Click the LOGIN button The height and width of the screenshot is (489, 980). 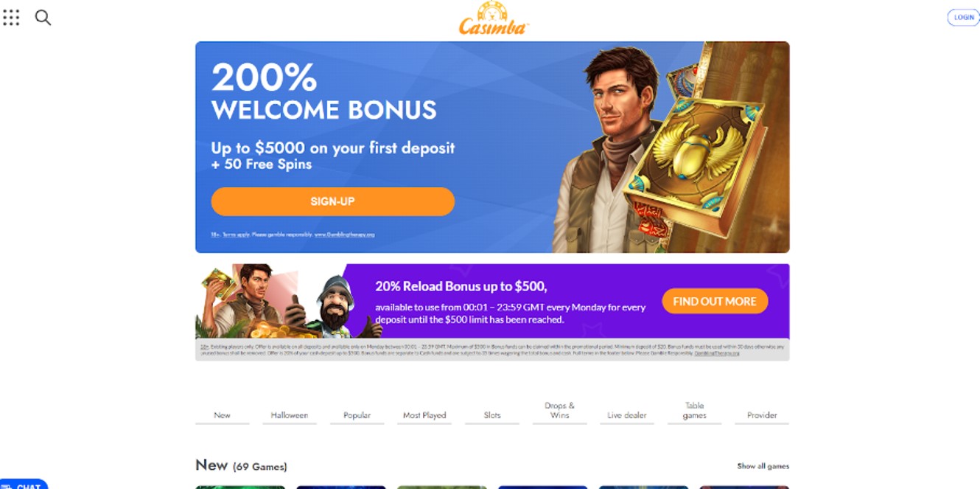coord(964,18)
